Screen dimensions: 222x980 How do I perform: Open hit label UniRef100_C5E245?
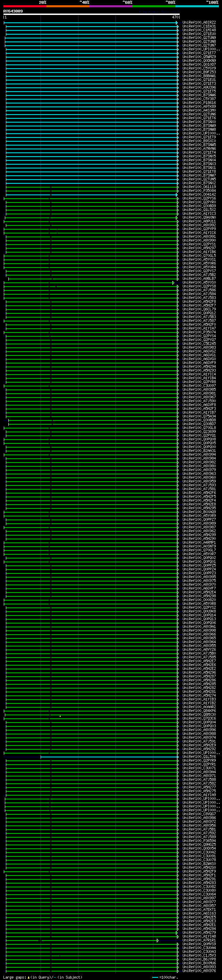coord(199,344)
